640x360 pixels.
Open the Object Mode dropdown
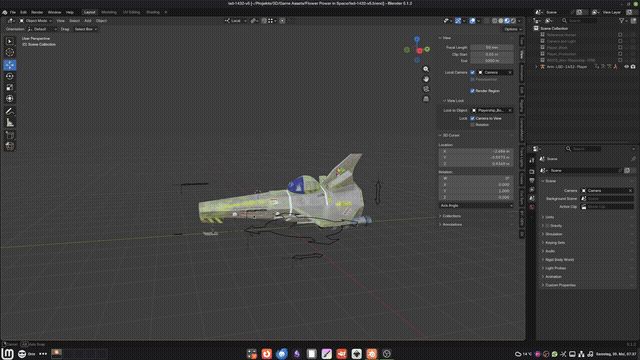tap(36, 21)
